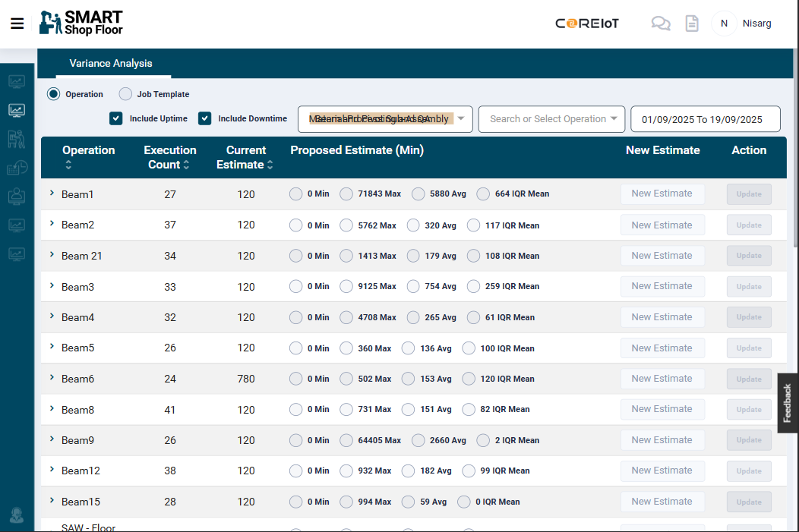Image resolution: width=799 pixels, height=532 pixels.
Task: Click the New Estimate field for Beam3
Action: click(662, 286)
